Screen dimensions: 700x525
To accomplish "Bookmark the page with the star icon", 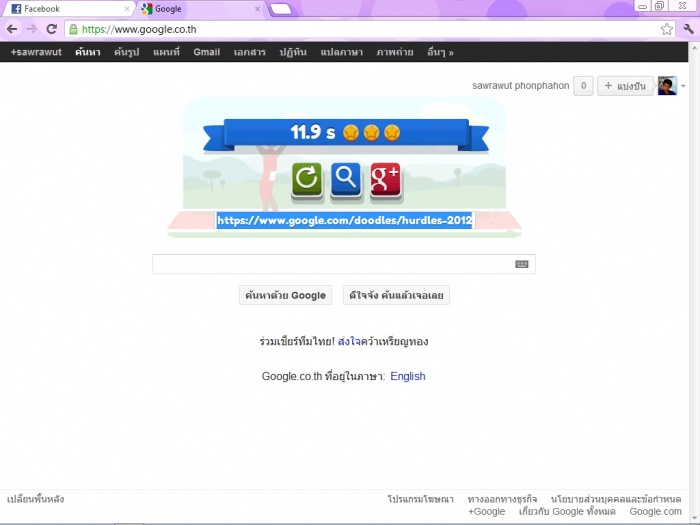I will (x=667, y=29).
